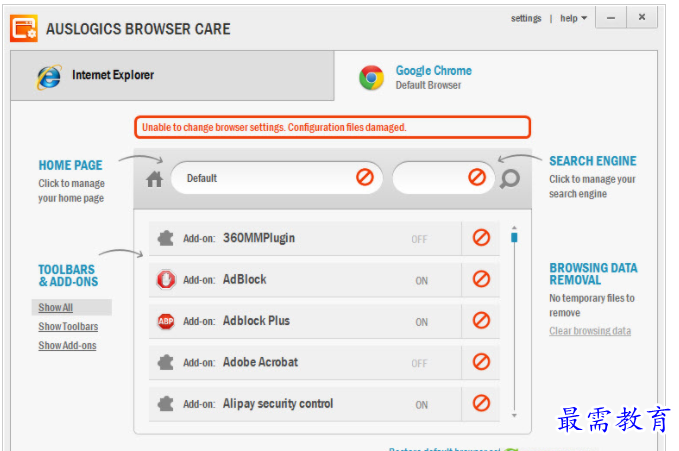Click the TOOLBARS & ADD-ONS heading
Viewport: 679px width, 451px height.
(x=68, y=276)
